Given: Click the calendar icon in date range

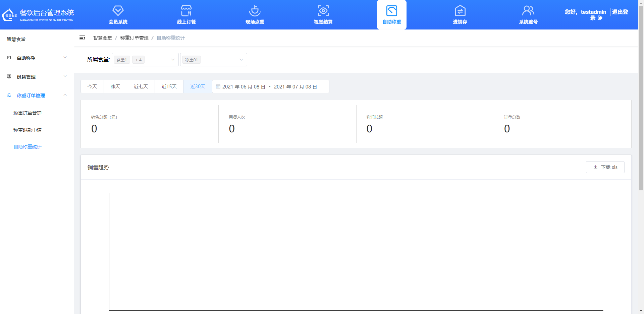Looking at the screenshot, I should (218, 86).
